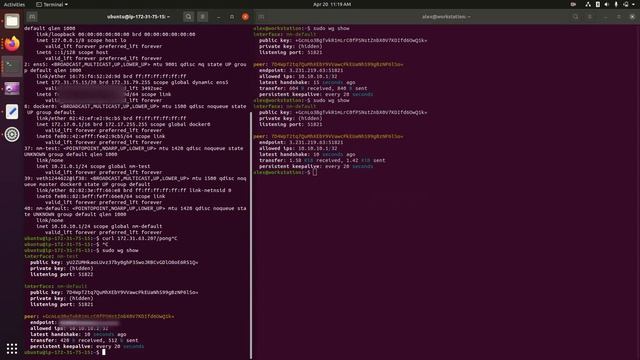Click 'transfer: 1.58 KiB received, 1.42 KiB sent' line
Viewport: 640px width, 360px height.
click(322, 160)
